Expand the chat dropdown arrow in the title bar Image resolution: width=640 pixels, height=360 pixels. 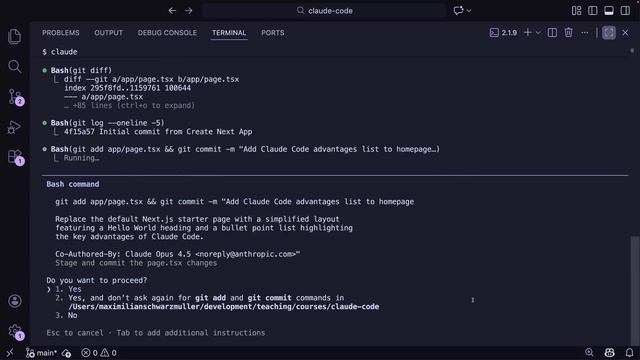click(x=469, y=11)
